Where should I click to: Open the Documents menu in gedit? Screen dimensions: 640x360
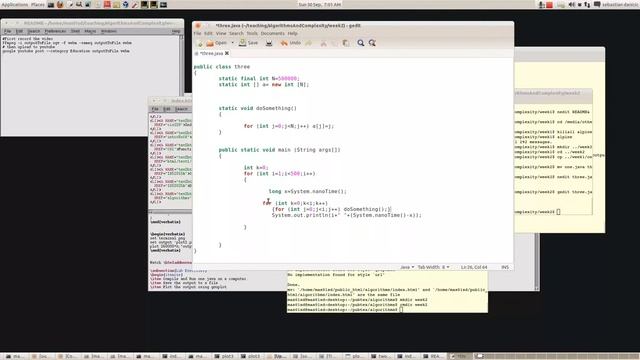tap(272, 33)
